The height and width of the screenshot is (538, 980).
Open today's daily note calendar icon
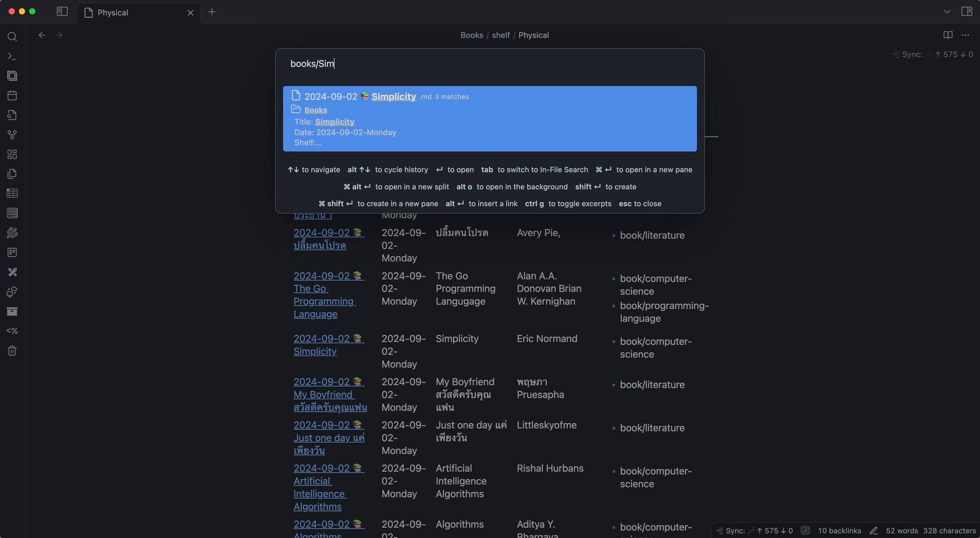pyautogui.click(x=12, y=96)
